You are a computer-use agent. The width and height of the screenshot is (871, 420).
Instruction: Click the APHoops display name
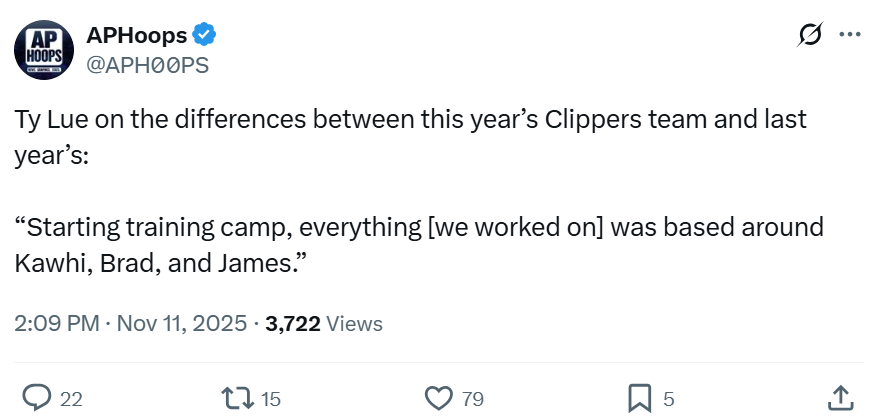[x=137, y=36]
